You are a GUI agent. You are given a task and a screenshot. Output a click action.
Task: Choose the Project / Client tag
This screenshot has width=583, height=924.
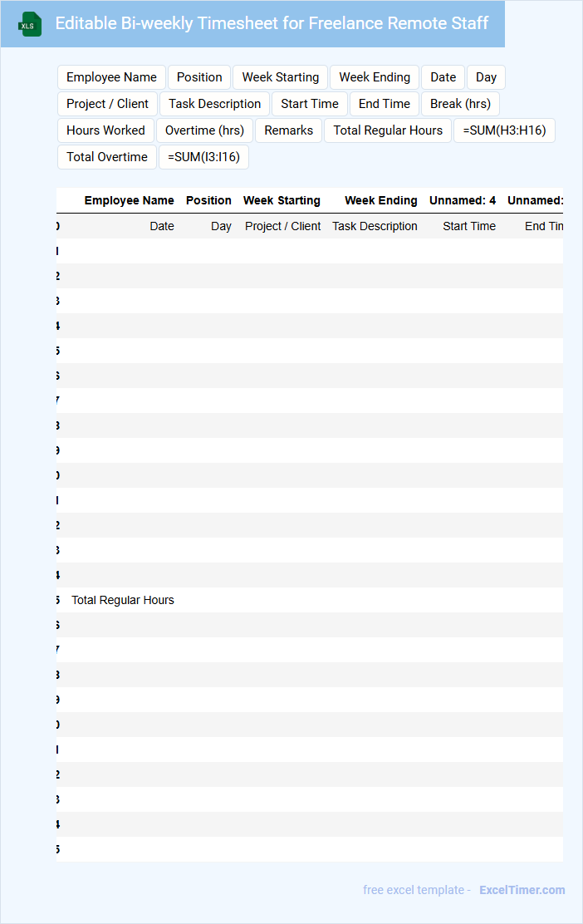107,104
